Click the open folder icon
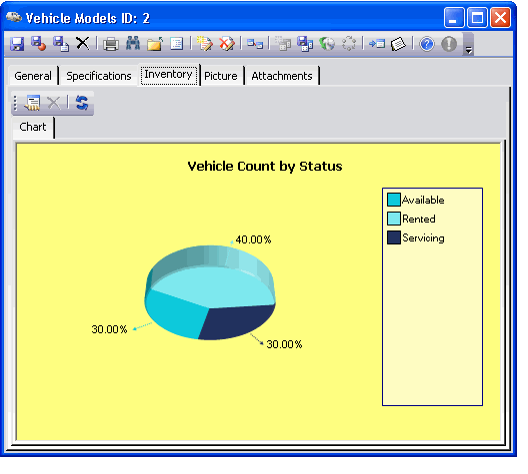 point(155,44)
